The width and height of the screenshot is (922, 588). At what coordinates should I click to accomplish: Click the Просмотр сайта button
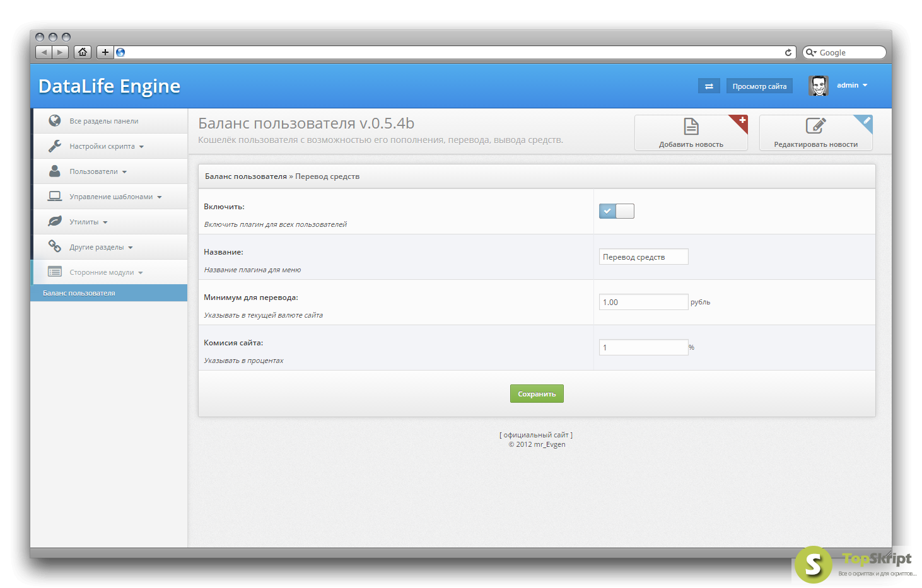pos(759,86)
